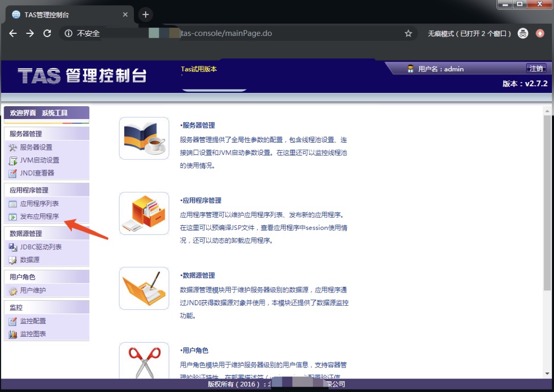Click the JVM启动设置 sidebar icon

(13, 160)
